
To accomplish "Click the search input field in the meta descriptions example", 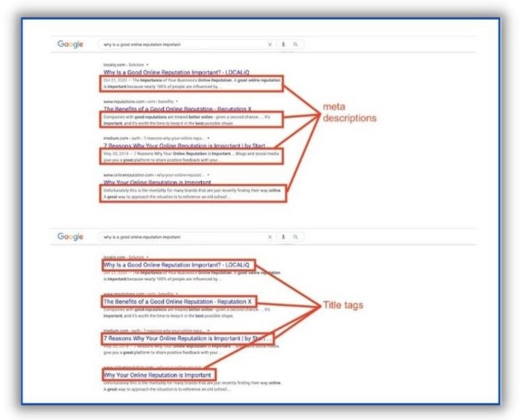I will point(180,44).
